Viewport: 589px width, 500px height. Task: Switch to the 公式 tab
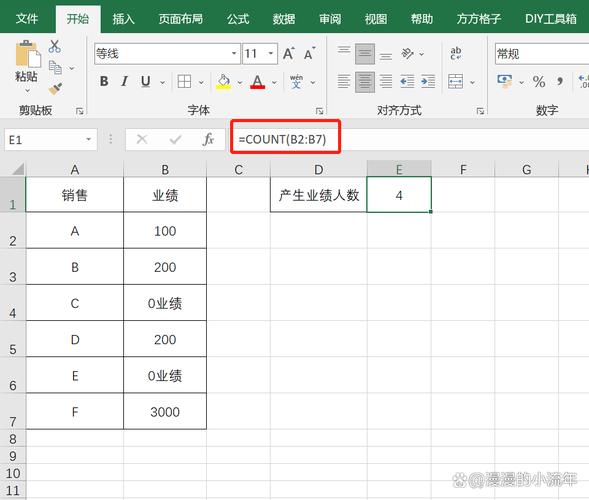point(238,18)
